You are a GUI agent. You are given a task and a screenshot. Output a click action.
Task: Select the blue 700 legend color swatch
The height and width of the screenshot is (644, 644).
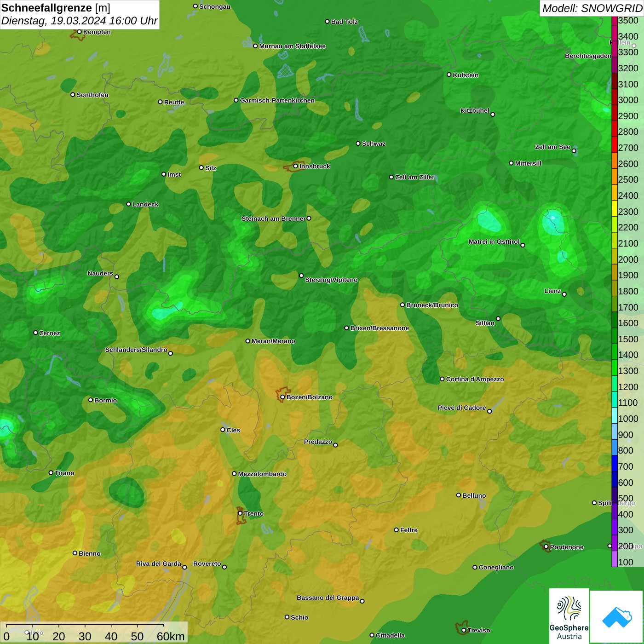point(615,463)
